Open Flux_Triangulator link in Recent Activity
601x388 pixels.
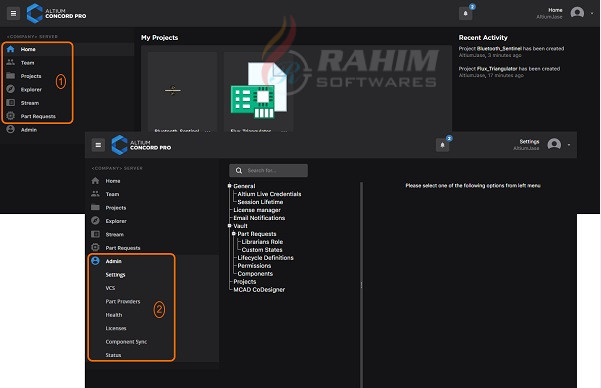(497, 69)
